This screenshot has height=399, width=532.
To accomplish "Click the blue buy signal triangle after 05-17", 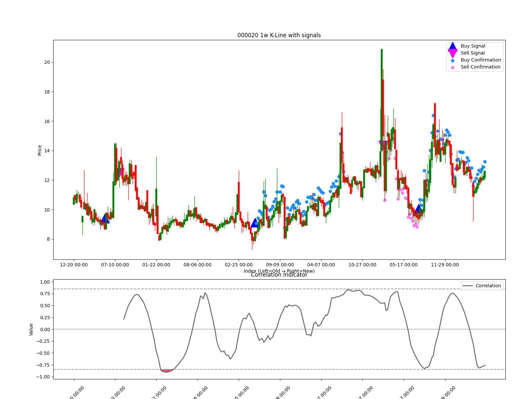I will (x=418, y=209).
